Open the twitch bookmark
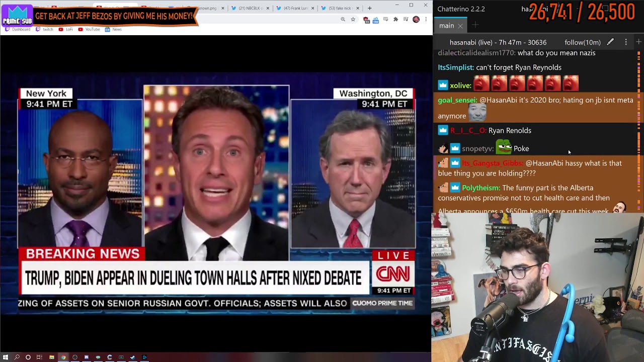 point(44,29)
